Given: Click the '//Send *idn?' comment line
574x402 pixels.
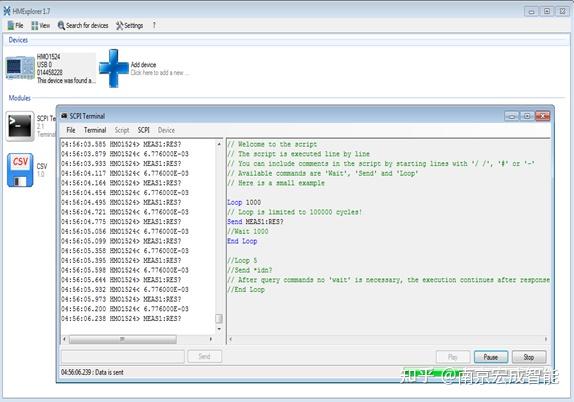Looking at the screenshot, I should point(250,270).
